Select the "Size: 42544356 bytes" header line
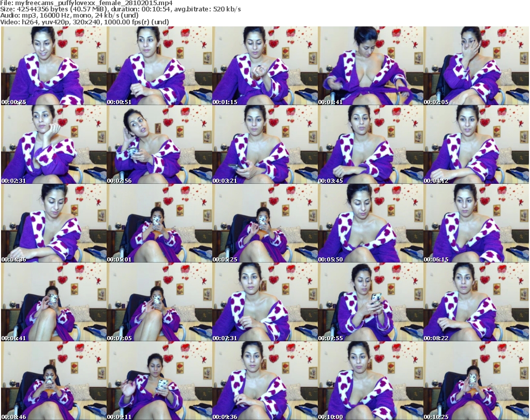This screenshot has width=530, height=420. tap(120, 9)
